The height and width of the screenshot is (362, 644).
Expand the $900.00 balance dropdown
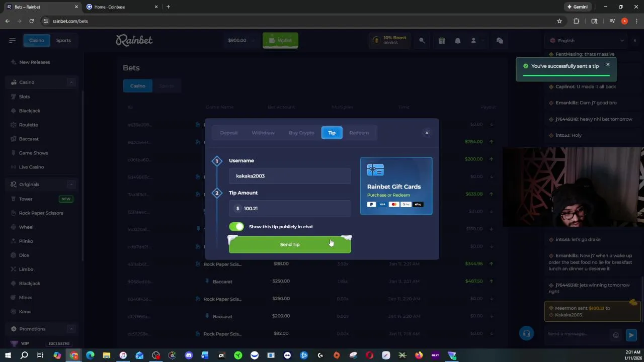coord(240,40)
